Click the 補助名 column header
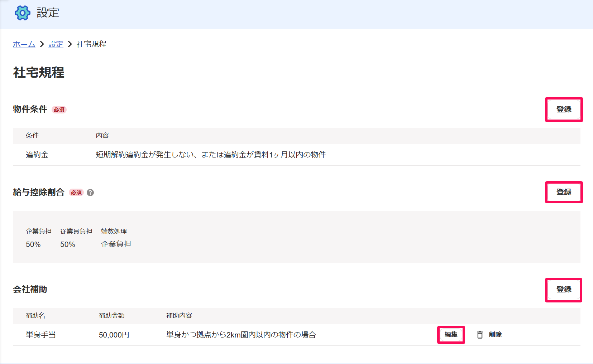This screenshot has width=593, height=364. point(35,316)
